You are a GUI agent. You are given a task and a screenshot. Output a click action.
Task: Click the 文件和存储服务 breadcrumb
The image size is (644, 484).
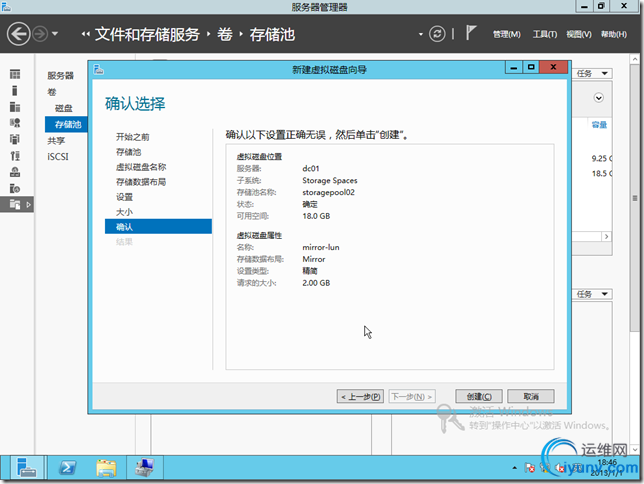click(147, 34)
